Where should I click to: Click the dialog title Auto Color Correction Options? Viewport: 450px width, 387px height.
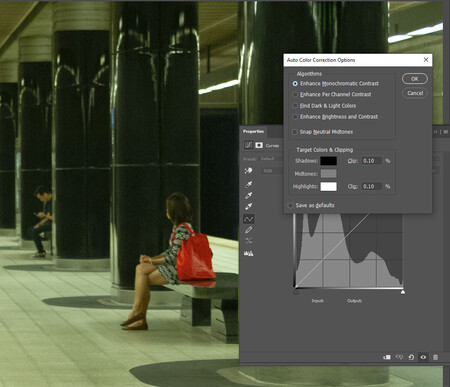[x=321, y=60]
